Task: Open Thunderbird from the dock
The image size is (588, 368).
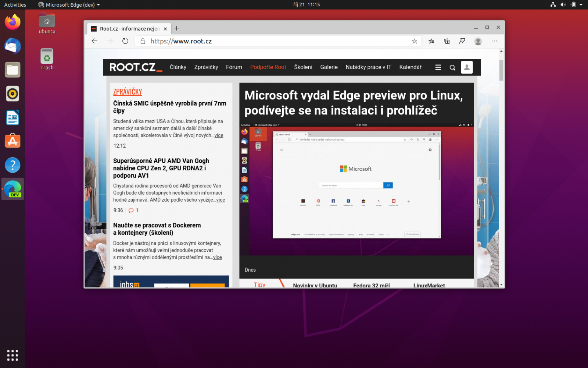Action: [12, 46]
